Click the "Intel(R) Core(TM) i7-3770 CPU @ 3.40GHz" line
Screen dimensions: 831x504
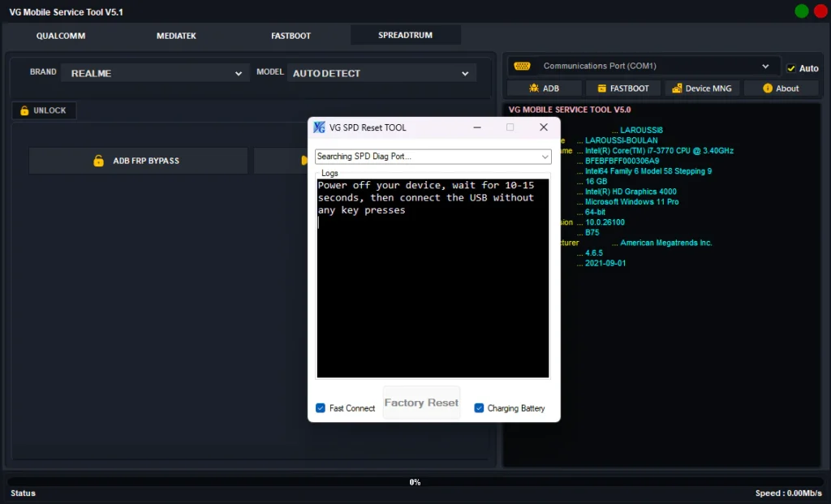(659, 151)
